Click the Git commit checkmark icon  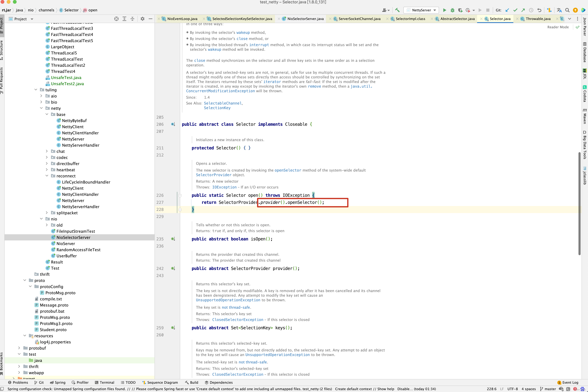[515, 10]
